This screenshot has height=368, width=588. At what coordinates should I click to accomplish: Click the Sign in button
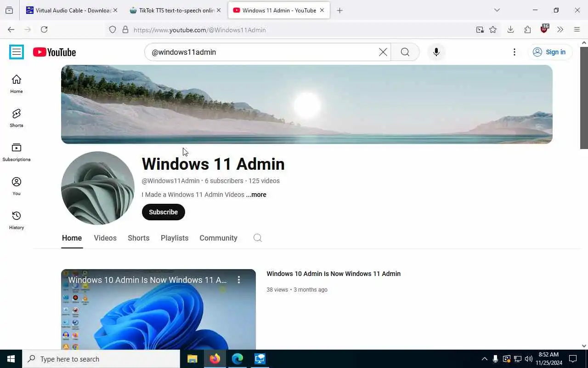coord(549,52)
